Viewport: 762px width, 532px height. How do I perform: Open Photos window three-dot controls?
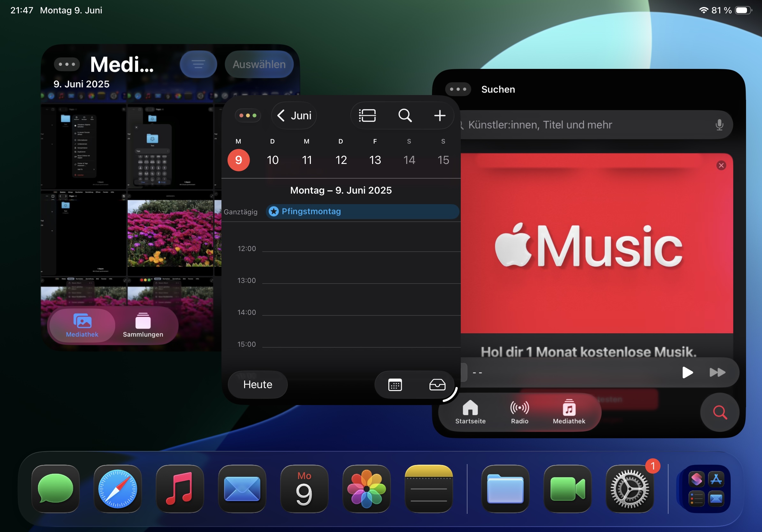[x=67, y=64]
